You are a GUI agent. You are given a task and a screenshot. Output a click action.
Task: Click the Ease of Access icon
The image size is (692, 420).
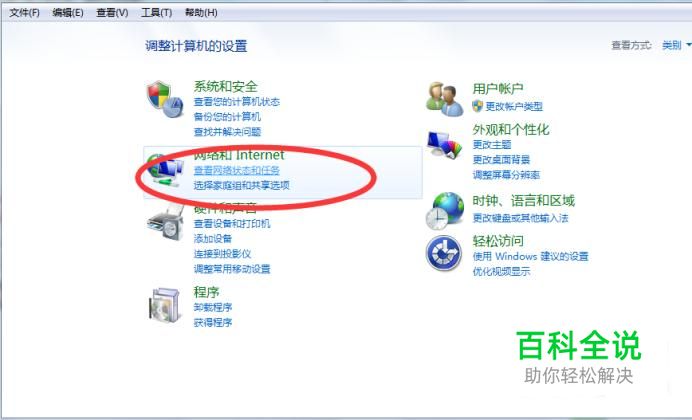click(x=444, y=253)
